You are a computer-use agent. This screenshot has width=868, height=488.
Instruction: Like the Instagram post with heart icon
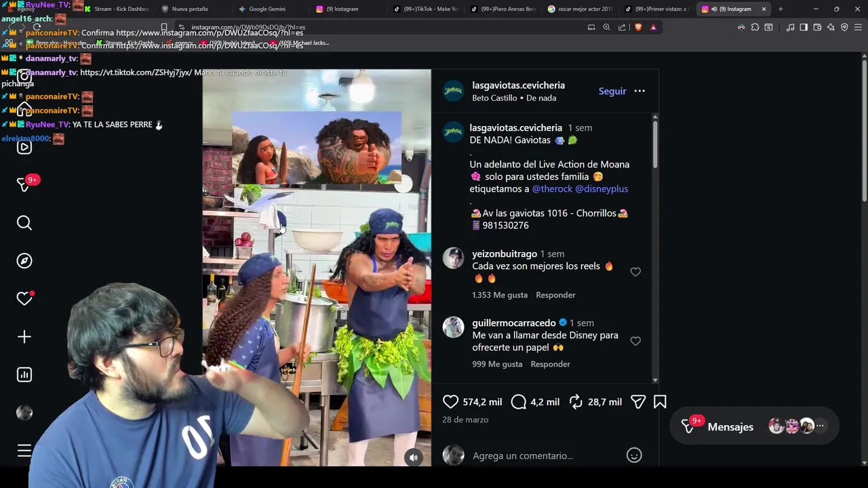point(450,402)
